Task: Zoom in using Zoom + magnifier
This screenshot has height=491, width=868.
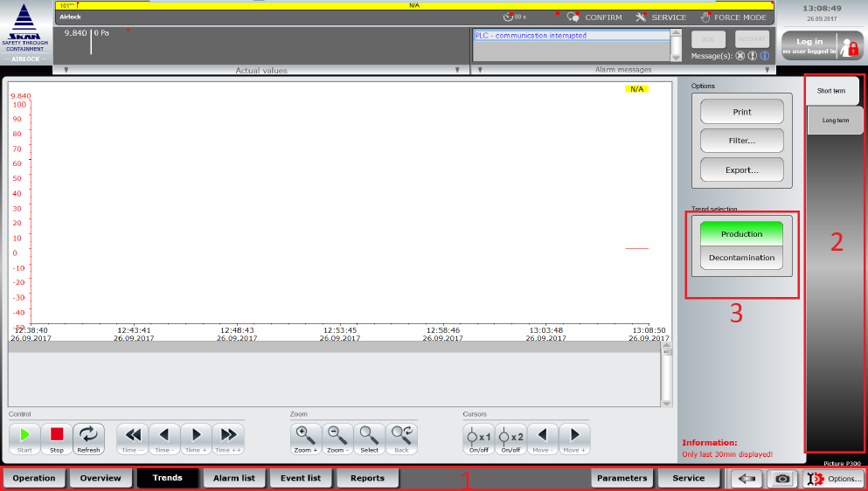Action: click(x=306, y=439)
